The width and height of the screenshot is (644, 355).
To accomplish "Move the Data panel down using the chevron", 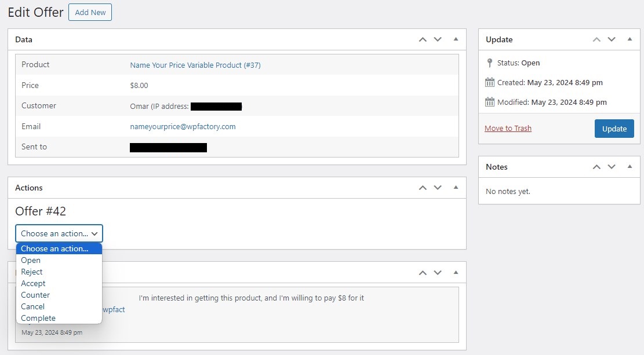I will pos(438,39).
